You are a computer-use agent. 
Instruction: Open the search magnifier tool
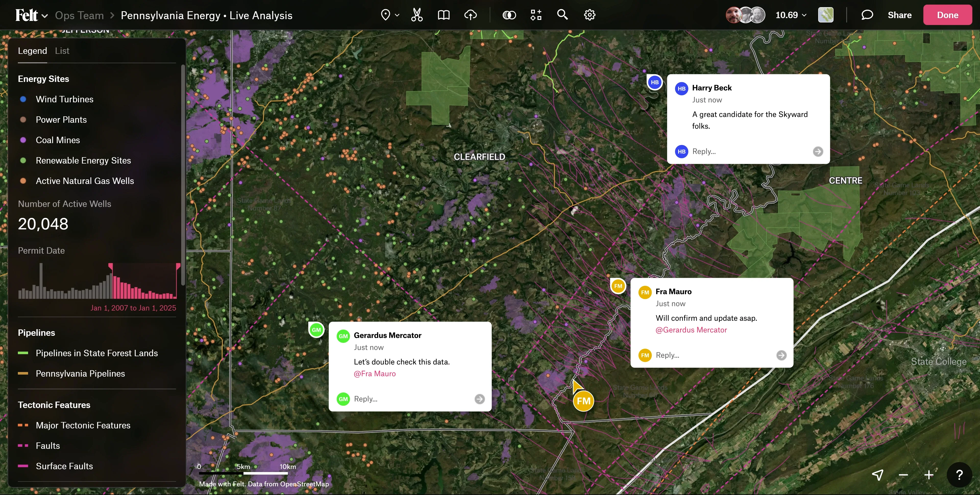click(x=562, y=15)
